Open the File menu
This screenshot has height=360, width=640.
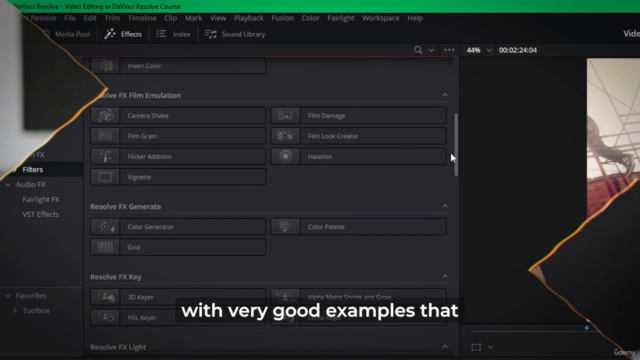pyautogui.click(x=70, y=18)
